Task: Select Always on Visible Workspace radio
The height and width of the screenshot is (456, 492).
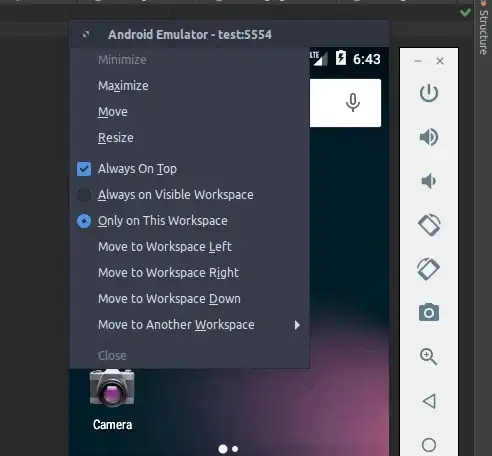Action: tap(84, 195)
